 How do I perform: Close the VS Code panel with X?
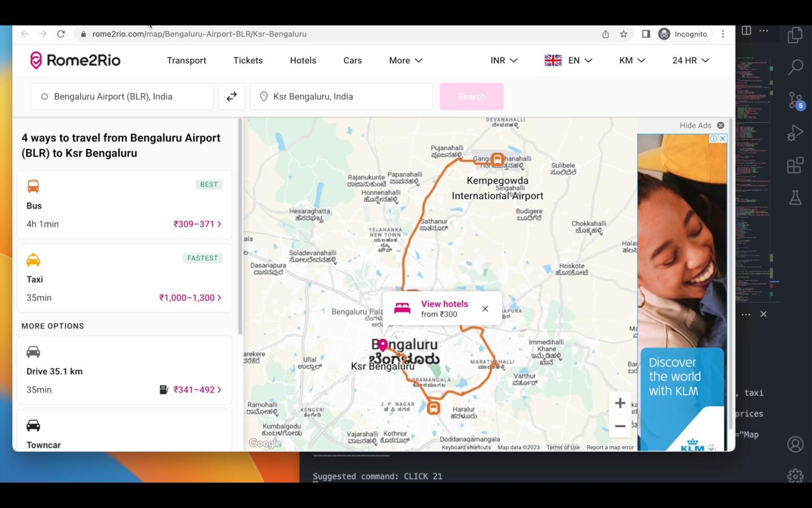pos(764,314)
